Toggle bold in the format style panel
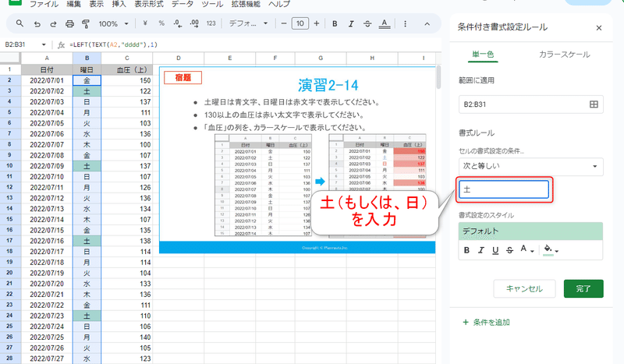This screenshot has width=624, height=364. pyautogui.click(x=466, y=250)
